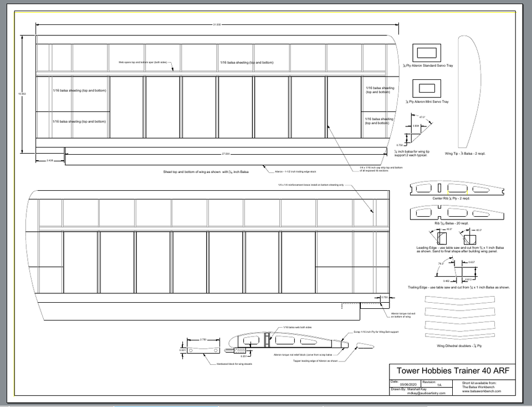Select the 1/8 Ply Aileron Mini Servo Tray diagram
532x407 pixels.
tap(426, 89)
